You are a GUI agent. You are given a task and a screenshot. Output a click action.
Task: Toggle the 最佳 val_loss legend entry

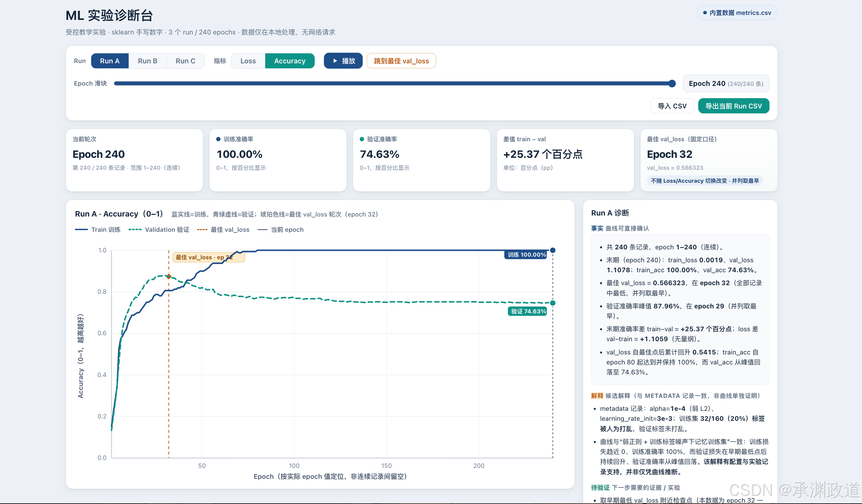[223, 229]
